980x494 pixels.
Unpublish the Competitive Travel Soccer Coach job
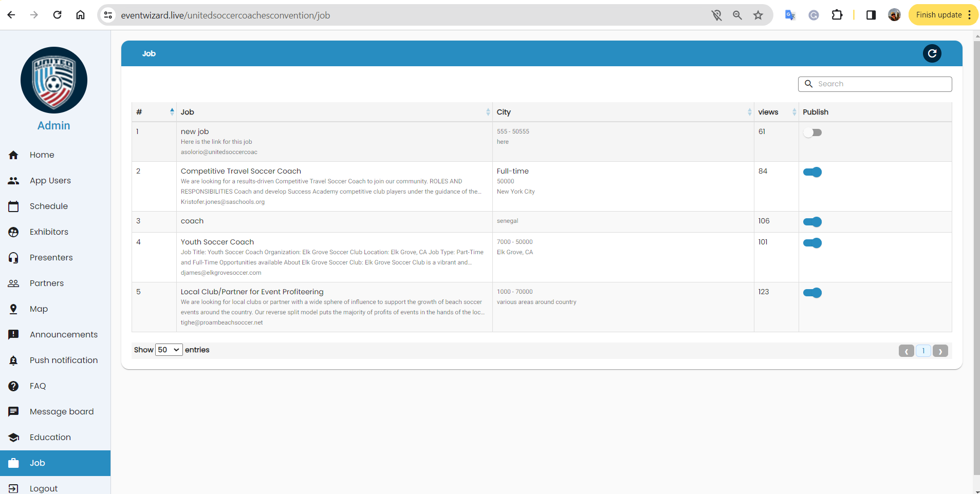[x=812, y=172]
